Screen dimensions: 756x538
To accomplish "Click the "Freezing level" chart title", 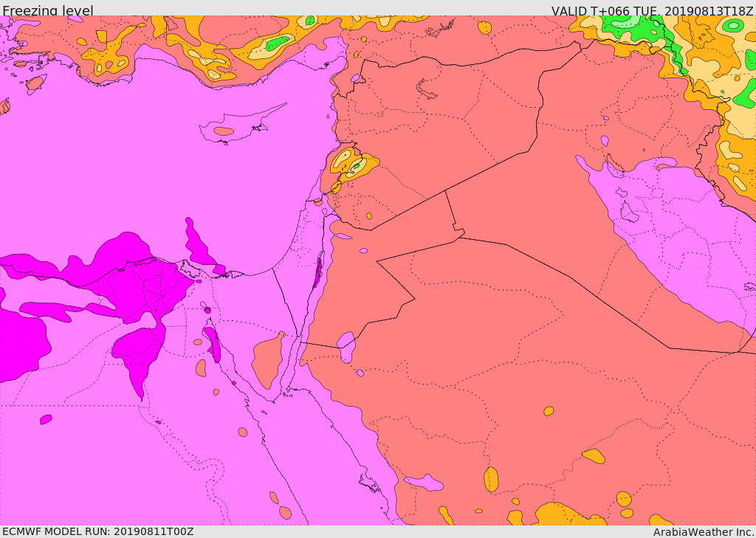I will coord(47,10).
